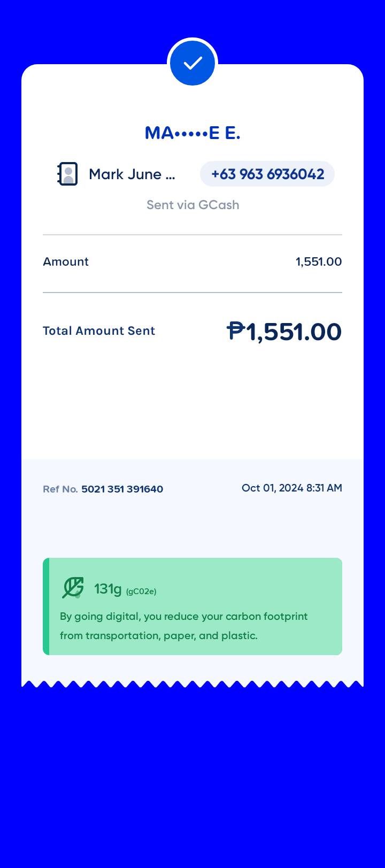Tap the +63 963 6936042 phone number pill
The width and height of the screenshot is (385, 868).
267,174
